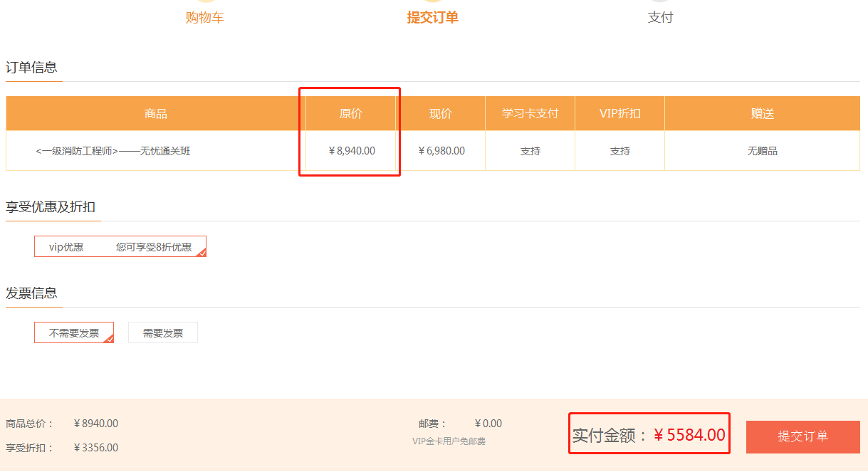This screenshot has height=472, width=868.
Task: Click the VIP折扣 column header
Action: [x=619, y=114]
